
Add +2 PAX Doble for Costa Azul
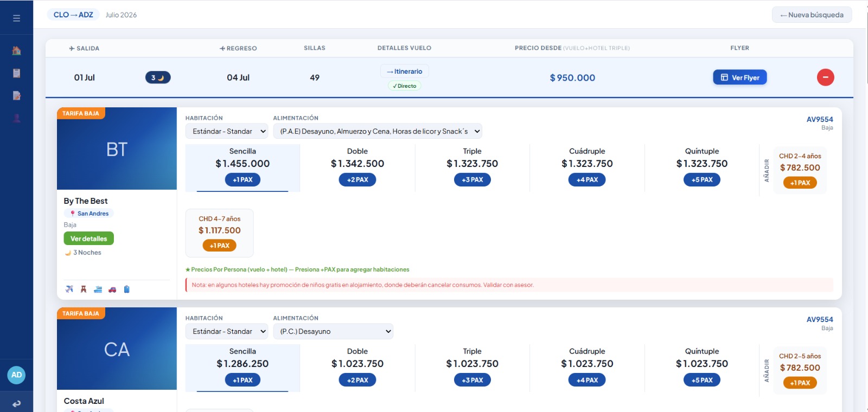358,380
